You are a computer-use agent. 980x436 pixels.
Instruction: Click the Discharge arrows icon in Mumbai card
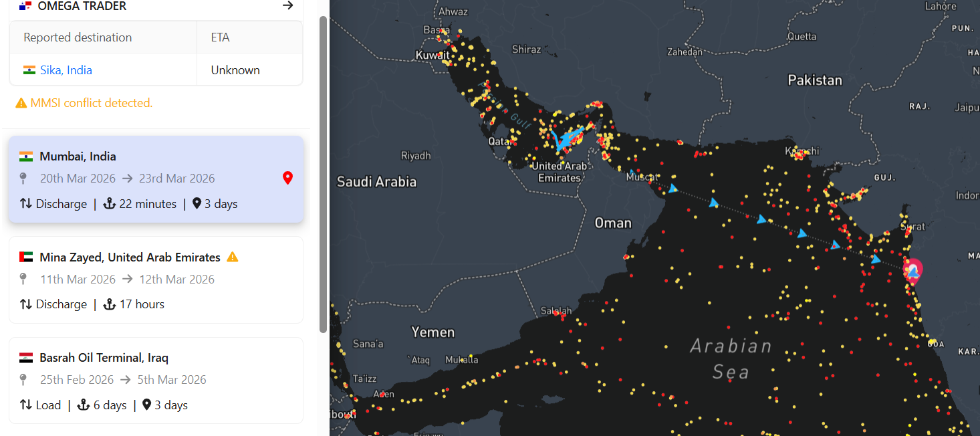pyautogui.click(x=26, y=204)
